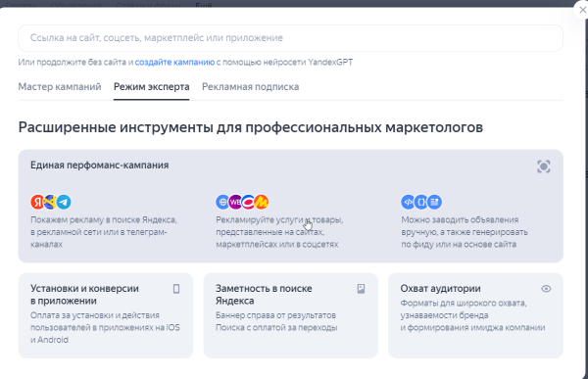Click heading 'Расширенные инструменты для профессиональных маркетологов'
588x379 pixels.
[251, 127]
